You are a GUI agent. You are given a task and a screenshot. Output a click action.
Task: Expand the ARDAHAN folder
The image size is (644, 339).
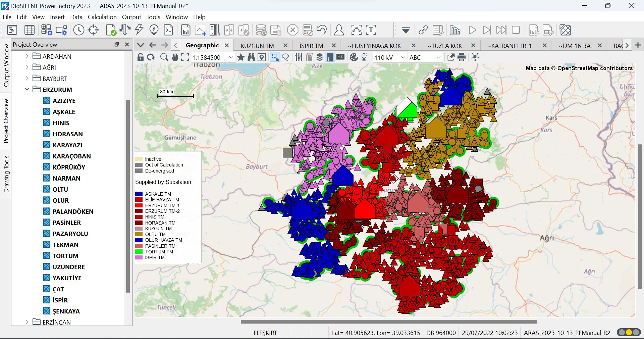(x=27, y=56)
